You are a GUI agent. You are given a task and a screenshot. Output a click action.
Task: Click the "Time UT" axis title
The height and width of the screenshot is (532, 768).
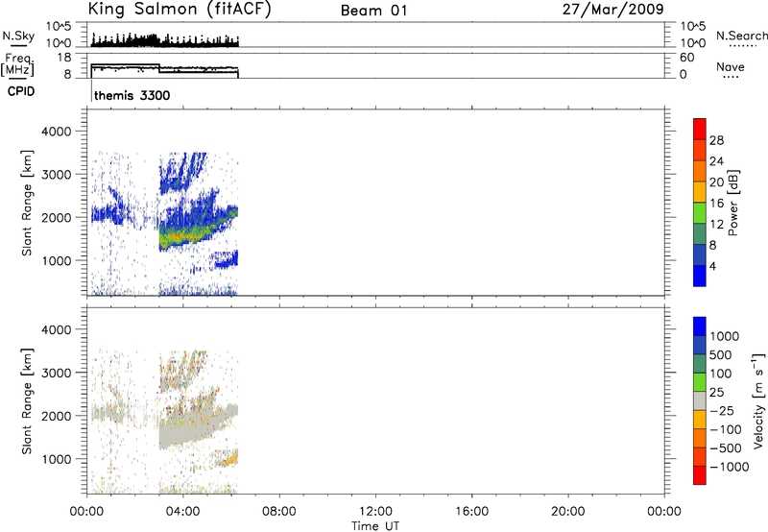tap(375, 525)
